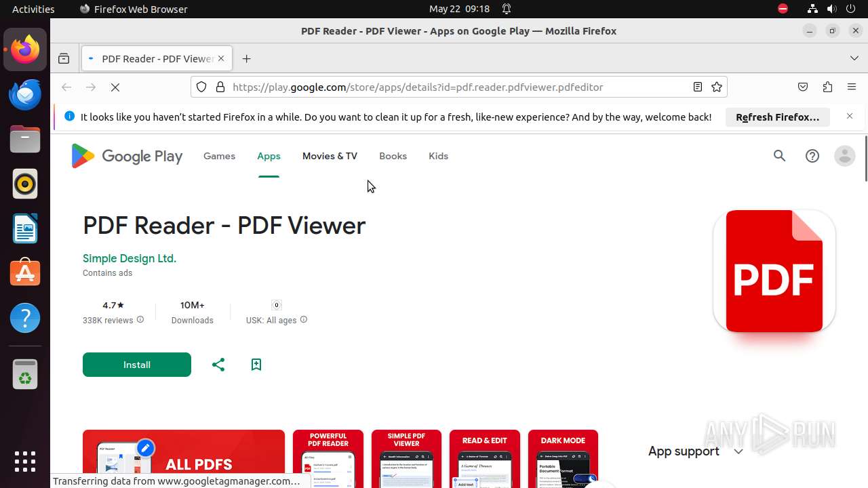Open the Books section
Viewport: 868px width, 488px height.
(x=393, y=156)
